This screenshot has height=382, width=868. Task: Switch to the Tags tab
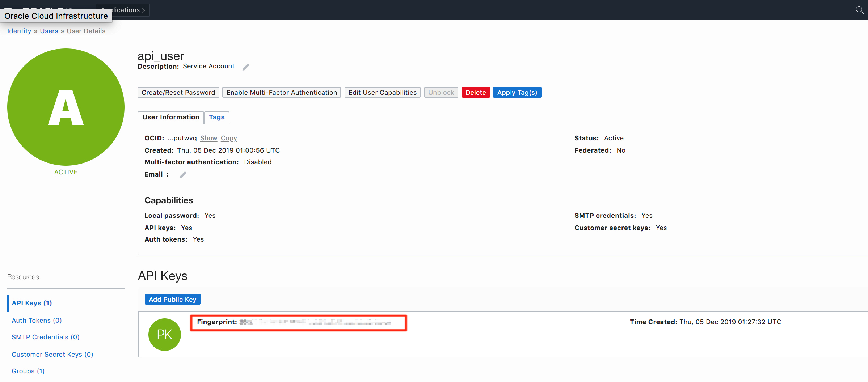(x=216, y=117)
